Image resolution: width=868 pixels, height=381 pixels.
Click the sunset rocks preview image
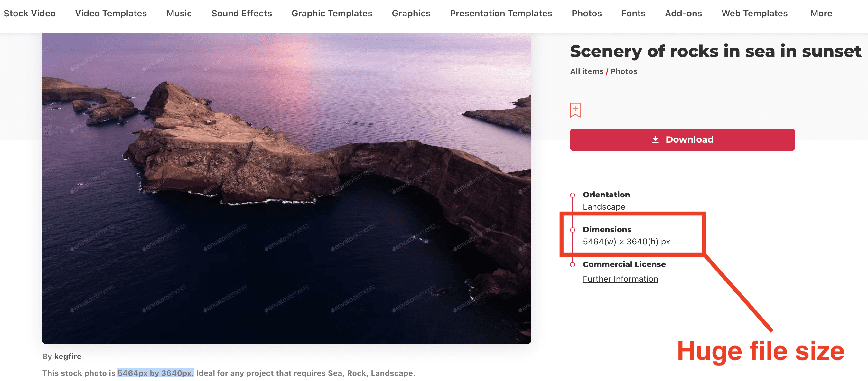(286, 188)
